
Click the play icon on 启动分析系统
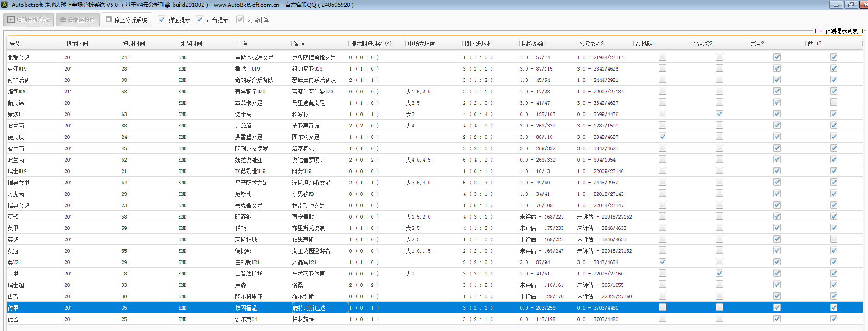point(11,20)
